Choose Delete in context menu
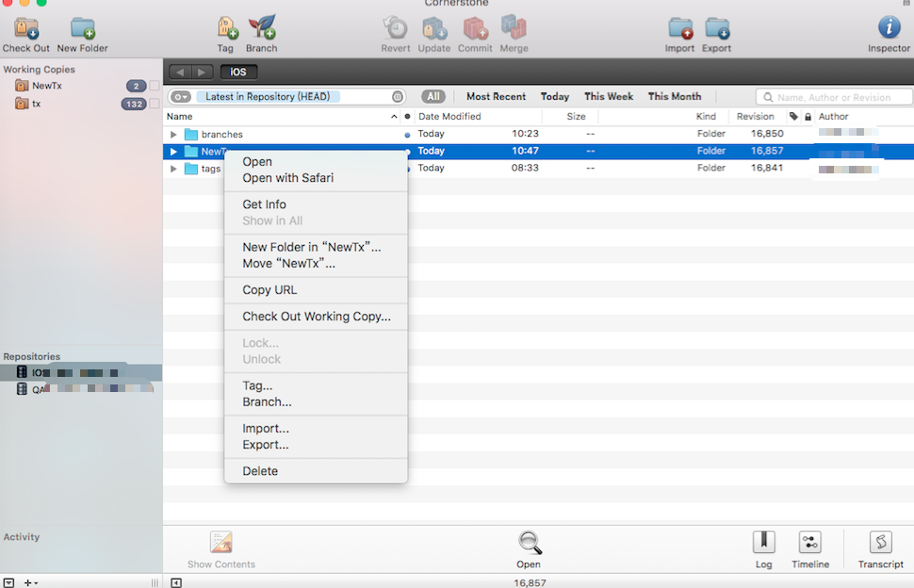Image resolution: width=914 pixels, height=588 pixels. pos(316,471)
